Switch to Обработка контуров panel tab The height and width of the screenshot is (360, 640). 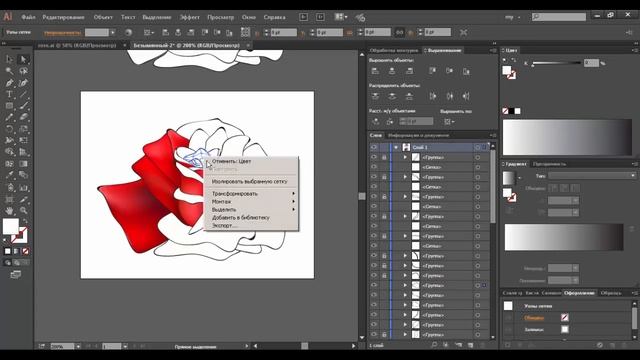[x=394, y=50]
